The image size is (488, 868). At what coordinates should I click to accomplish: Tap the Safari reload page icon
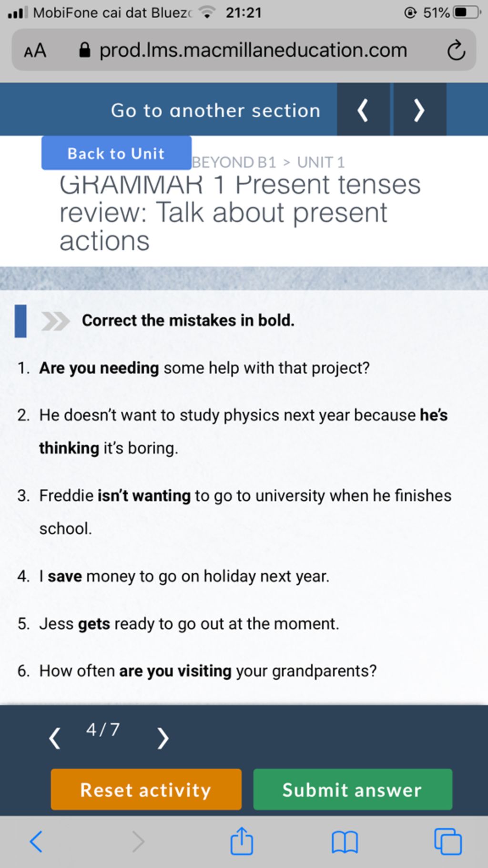click(x=456, y=51)
